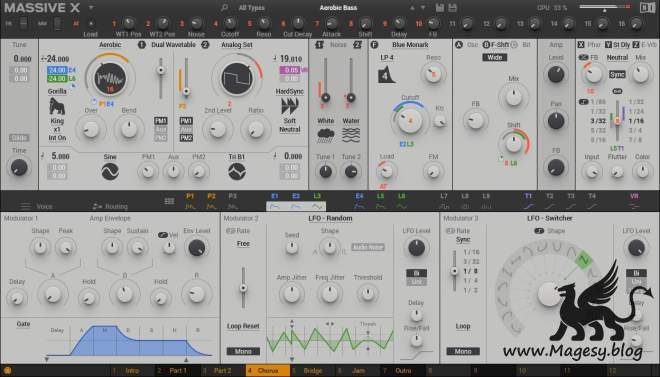
Task: Click the noise source 2 badge
Action: click(357, 45)
